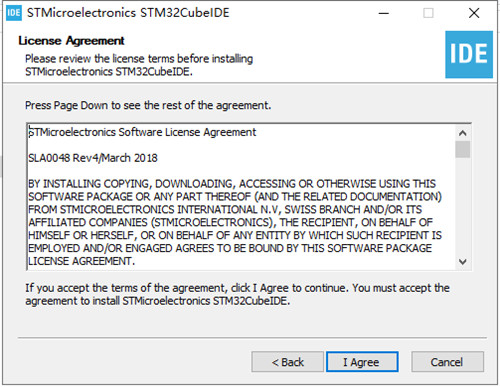Minimize the STM32CubeIDE installer window

(384, 13)
